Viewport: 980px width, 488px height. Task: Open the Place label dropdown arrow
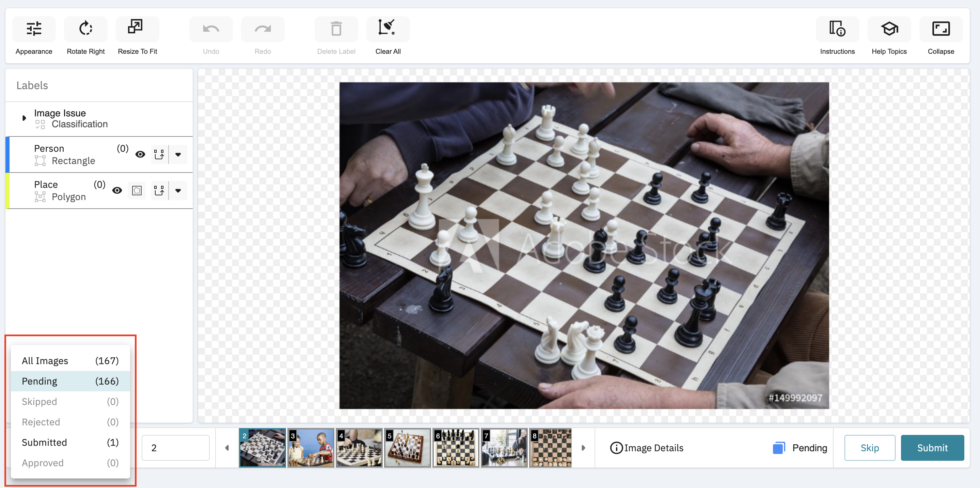click(178, 191)
